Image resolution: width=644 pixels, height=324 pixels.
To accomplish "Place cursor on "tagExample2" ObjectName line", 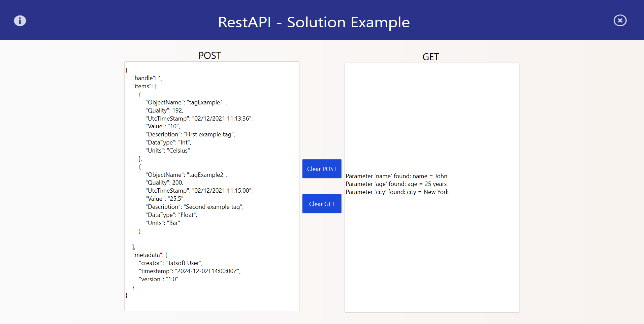I will pyautogui.click(x=186, y=175).
